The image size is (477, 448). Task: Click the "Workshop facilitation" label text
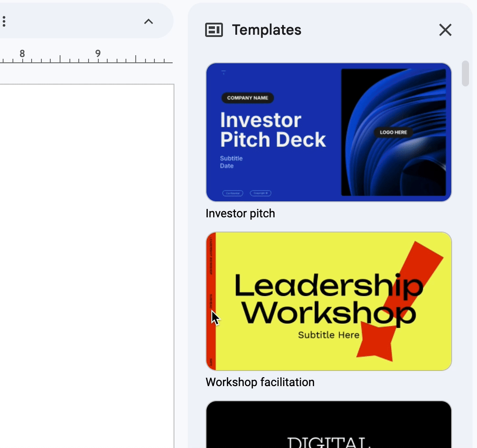(260, 382)
